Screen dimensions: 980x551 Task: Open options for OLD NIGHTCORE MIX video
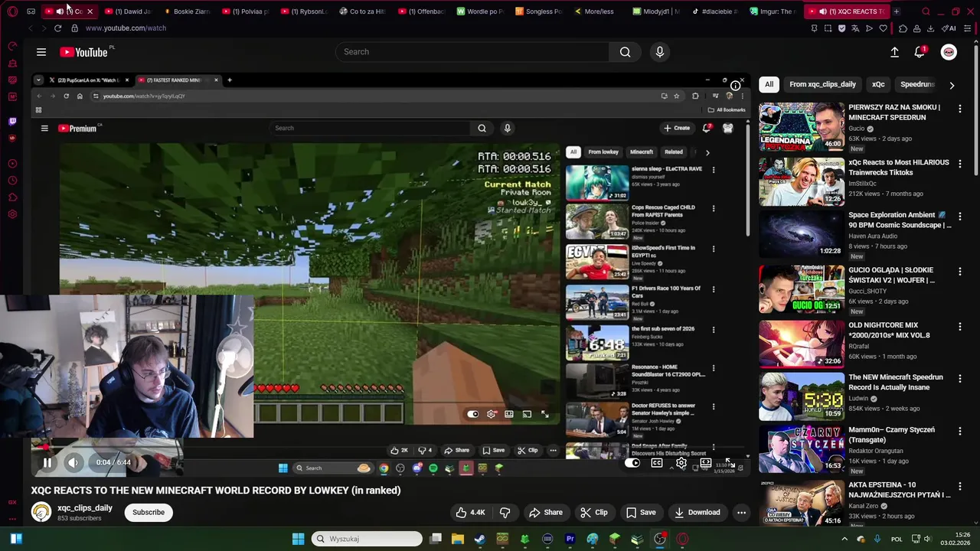(x=960, y=327)
